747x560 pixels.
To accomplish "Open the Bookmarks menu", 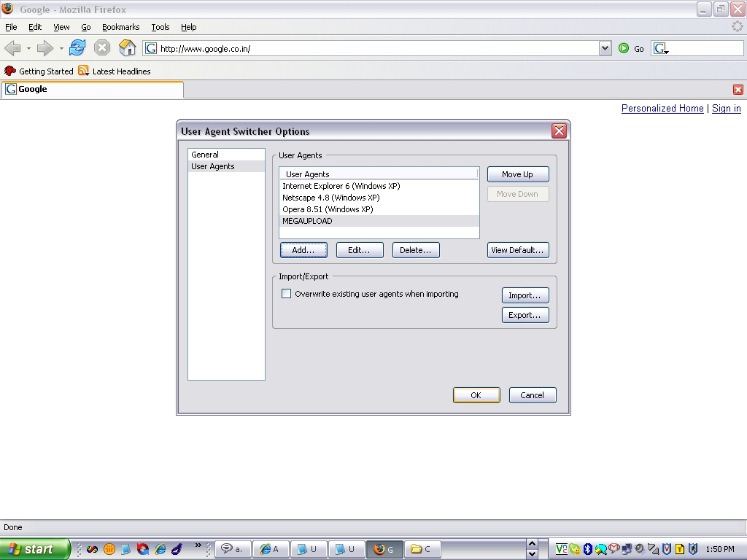I will coord(121,27).
